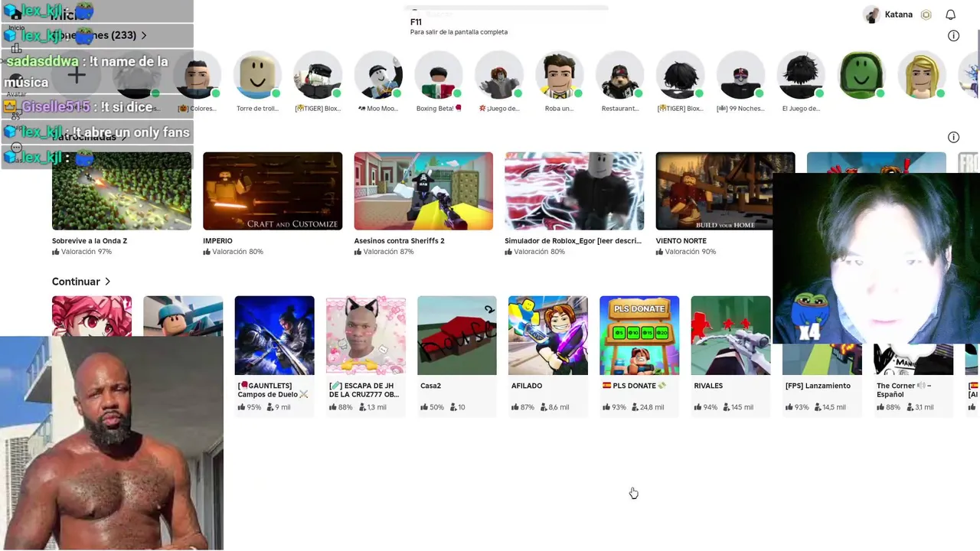Screen dimensions: 980x551
Task: Open the IMPERIO game thumbnail
Action: pyautogui.click(x=273, y=191)
